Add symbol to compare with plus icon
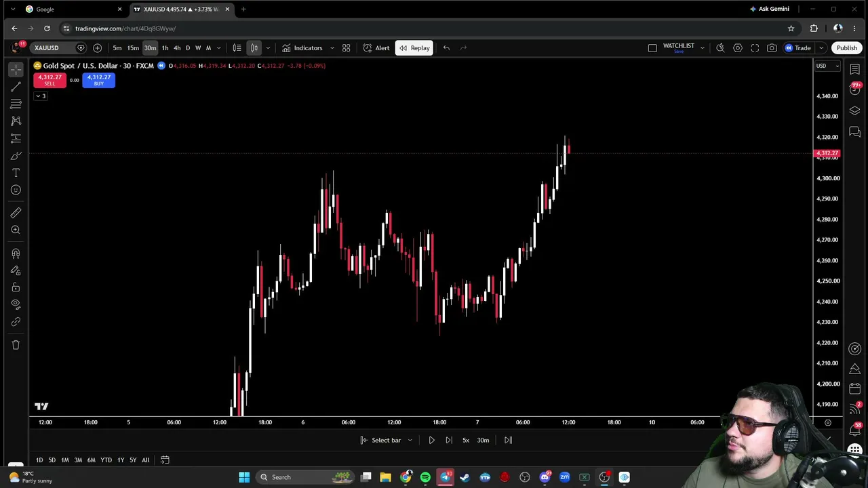The height and width of the screenshot is (488, 868). (x=97, y=48)
